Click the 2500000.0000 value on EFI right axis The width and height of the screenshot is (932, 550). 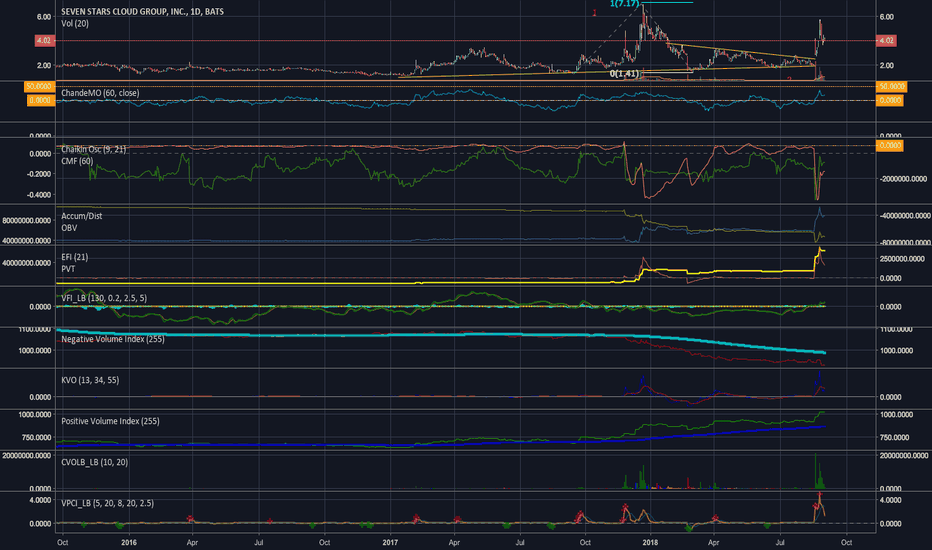902,259
